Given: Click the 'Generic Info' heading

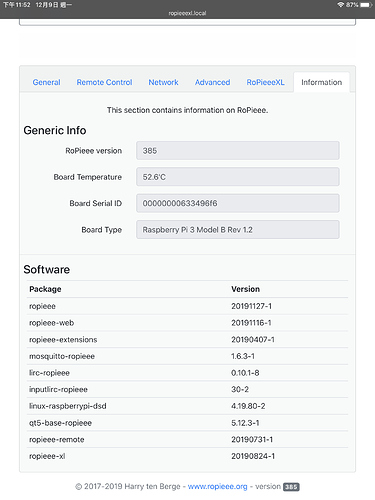Looking at the screenshot, I should (55, 130).
